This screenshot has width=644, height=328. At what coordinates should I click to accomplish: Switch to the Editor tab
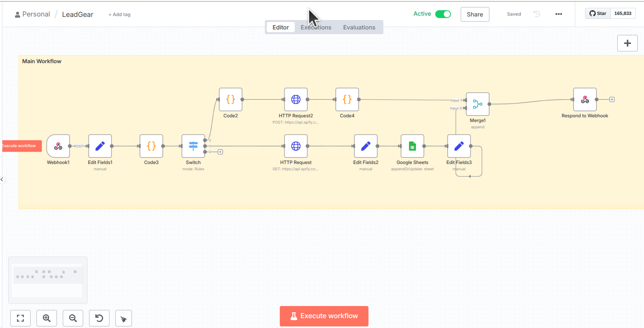point(281,27)
